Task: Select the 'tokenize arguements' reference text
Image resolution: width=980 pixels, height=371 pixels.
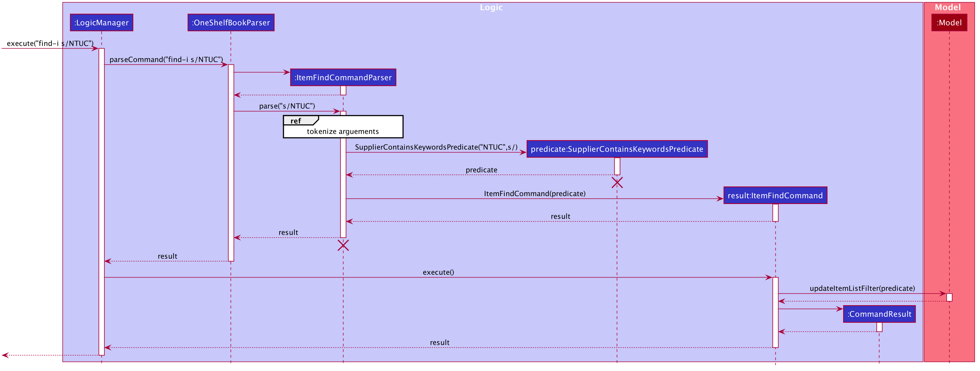Action: coord(343,131)
